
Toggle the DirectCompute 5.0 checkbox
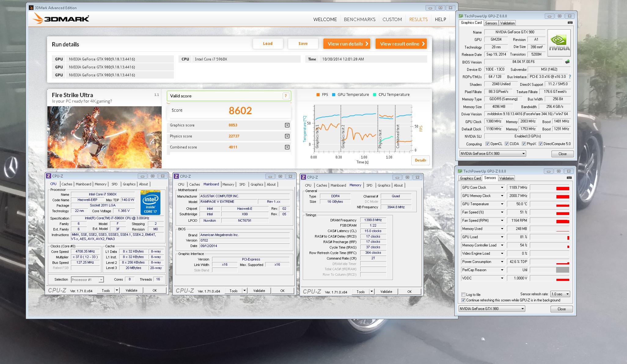(x=541, y=144)
